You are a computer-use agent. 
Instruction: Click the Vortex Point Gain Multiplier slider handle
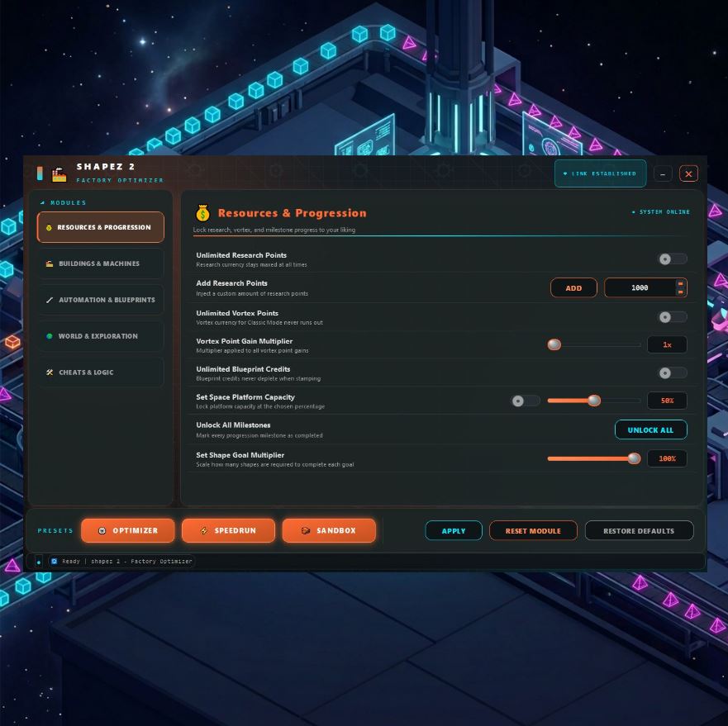pyautogui.click(x=554, y=344)
